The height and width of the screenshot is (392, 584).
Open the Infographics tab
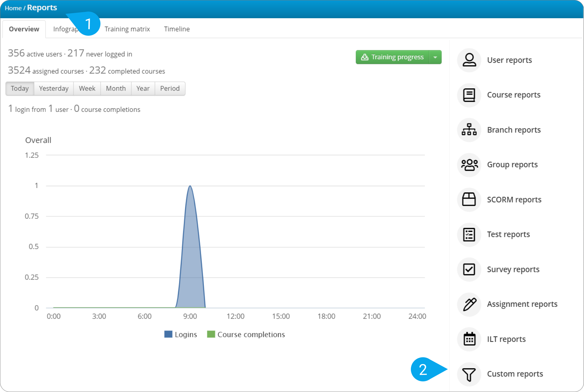66,29
